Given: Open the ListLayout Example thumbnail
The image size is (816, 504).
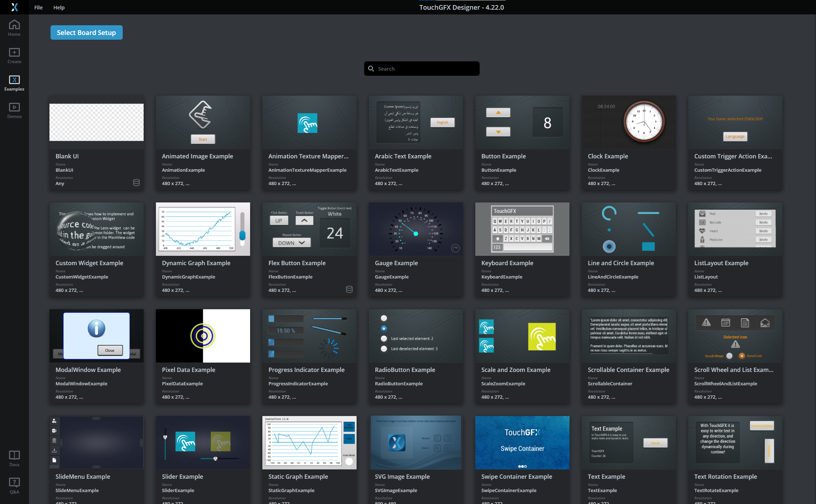Looking at the screenshot, I should (735, 229).
